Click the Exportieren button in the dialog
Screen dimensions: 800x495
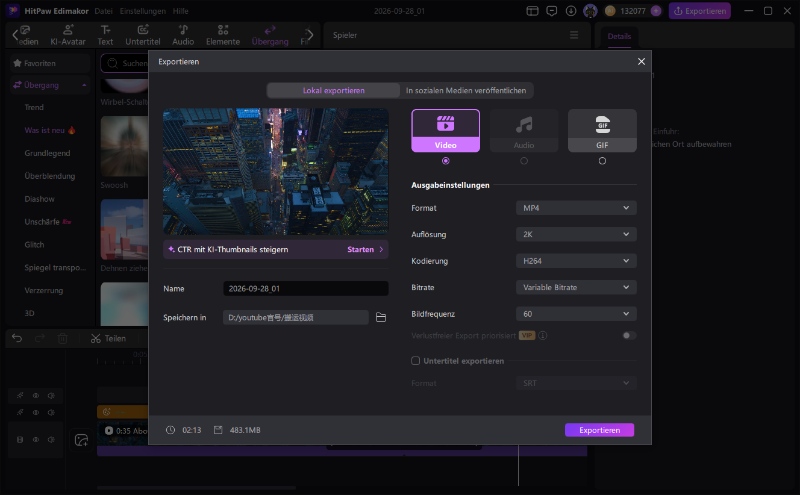pyautogui.click(x=599, y=430)
